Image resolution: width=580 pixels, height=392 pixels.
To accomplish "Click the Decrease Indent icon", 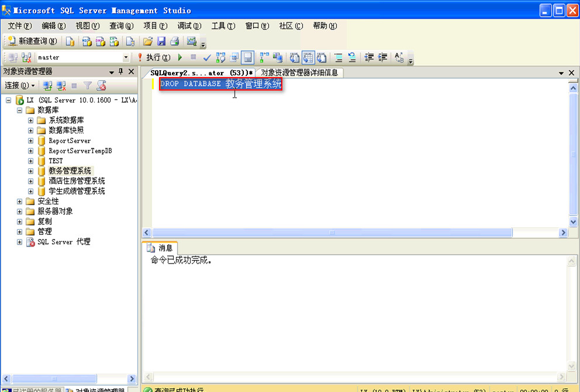I will click(369, 57).
